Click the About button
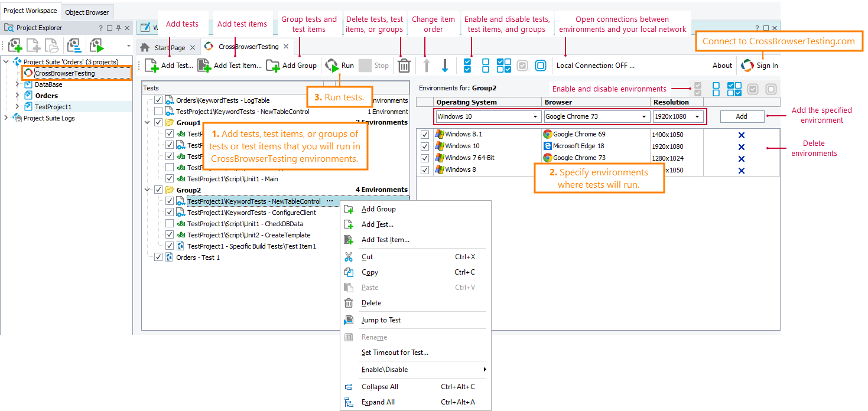 click(x=722, y=66)
